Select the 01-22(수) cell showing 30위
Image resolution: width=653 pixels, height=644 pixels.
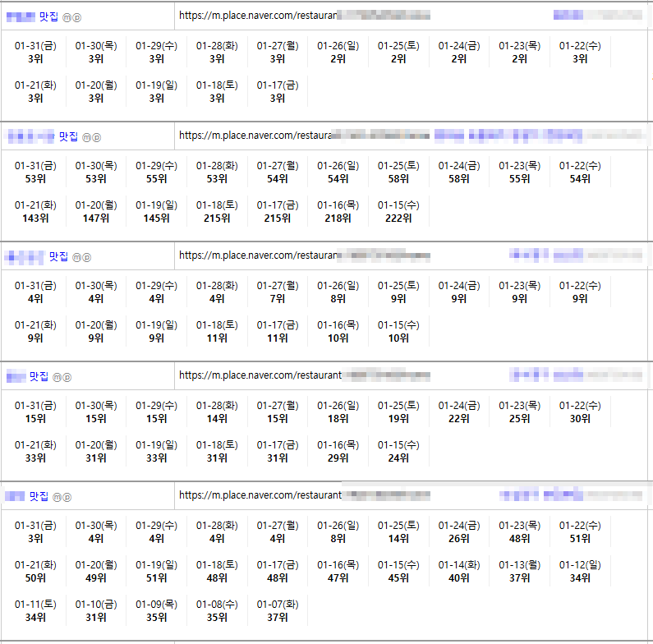coord(580,412)
